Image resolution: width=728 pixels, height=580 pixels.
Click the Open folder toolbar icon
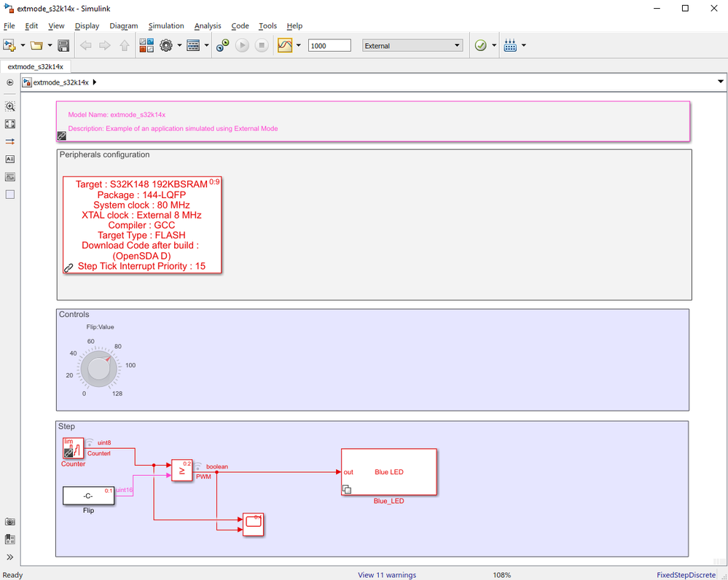point(36,45)
